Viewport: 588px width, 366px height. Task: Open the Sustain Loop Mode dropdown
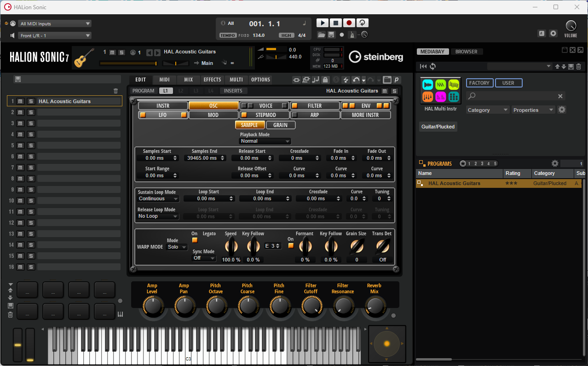pyautogui.click(x=158, y=199)
